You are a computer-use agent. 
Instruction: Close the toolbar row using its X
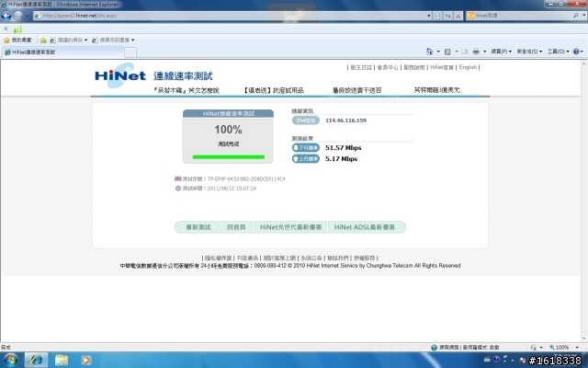coord(6,29)
